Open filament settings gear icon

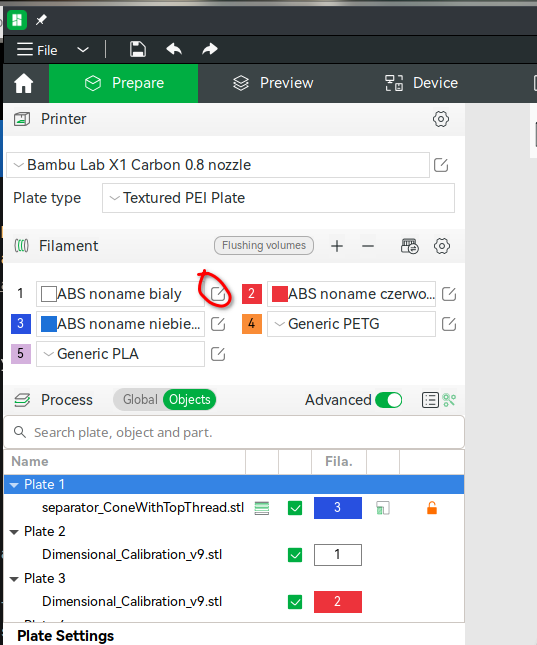coord(442,246)
